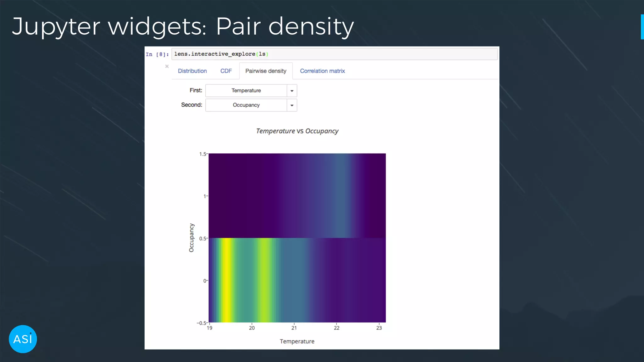Click the Occupancy y-axis label
The image size is (644, 362).
192,238
